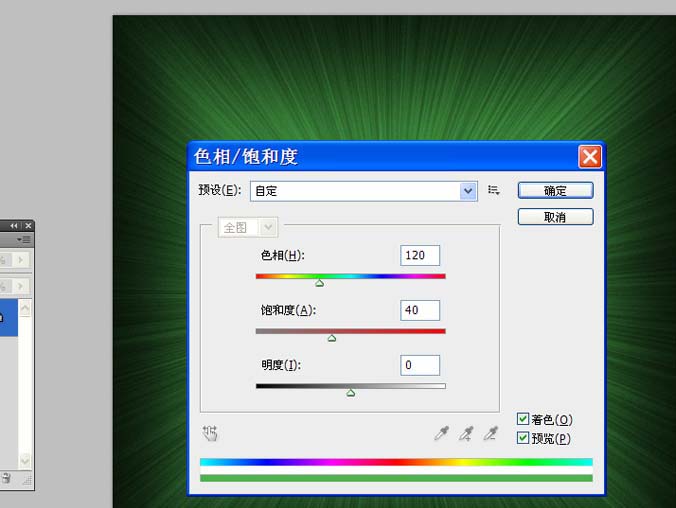The height and width of the screenshot is (508, 676).
Task: Click the left panel scrollbar down arrow
Action: [x=25, y=461]
